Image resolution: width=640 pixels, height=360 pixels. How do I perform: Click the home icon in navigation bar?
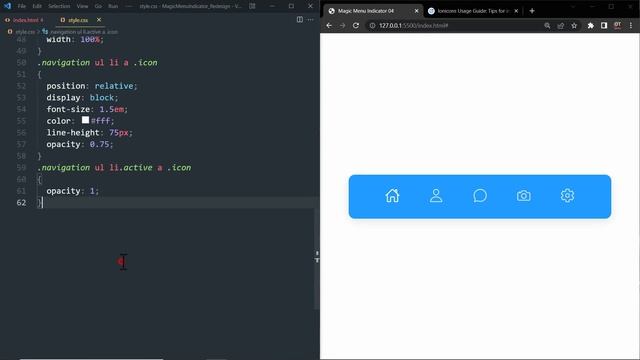point(392,196)
